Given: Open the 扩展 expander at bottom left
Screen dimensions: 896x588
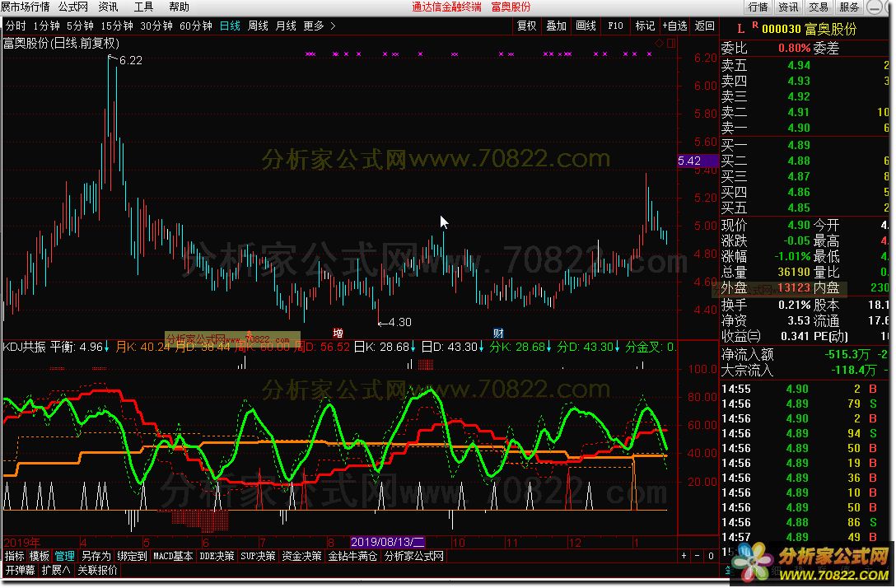Looking at the screenshot, I should [57, 569].
